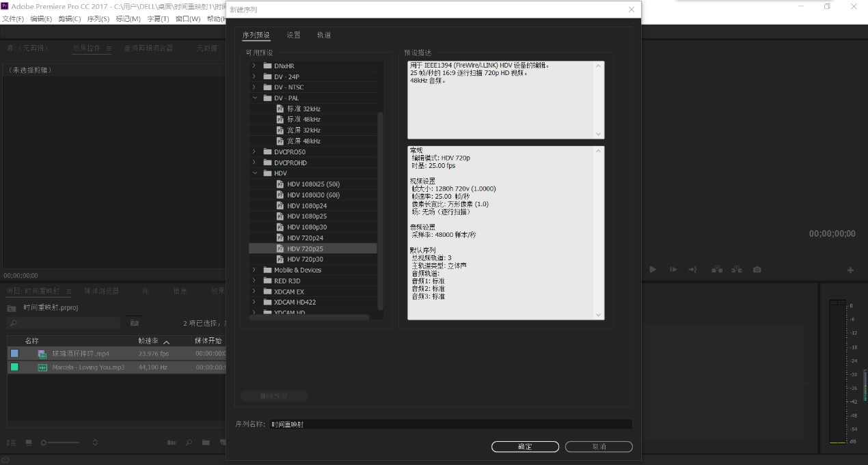This screenshot has width=868, height=465.
Task: Open the Project panel menu icon
Action: 68,292
